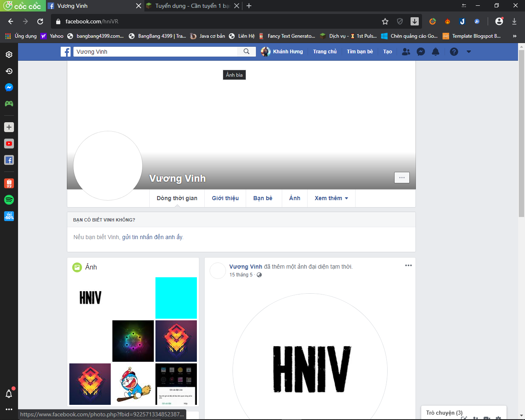525x420 pixels.
Task: Add a new sidebar shortcut with plus
Action: [x=9, y=127]
